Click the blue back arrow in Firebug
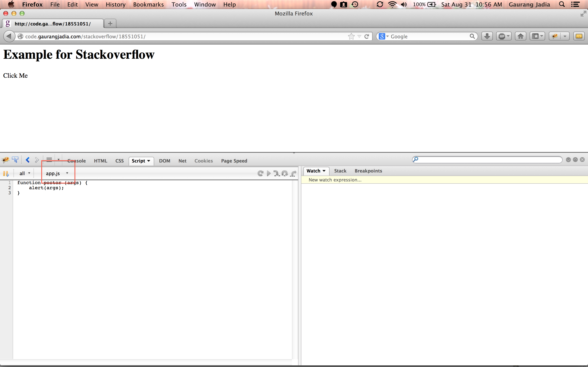Viewport: 588px width, 367px height. (x=28, y=160)
